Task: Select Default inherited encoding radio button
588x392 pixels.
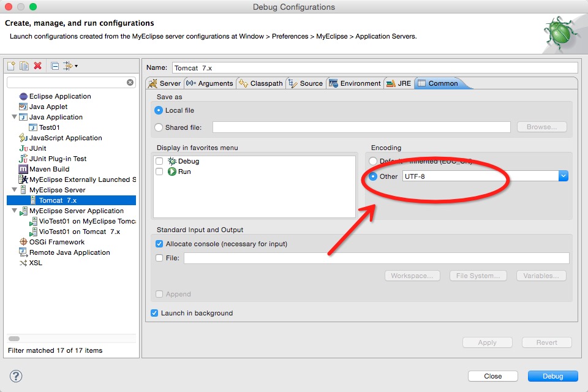Action: point(373,161)
